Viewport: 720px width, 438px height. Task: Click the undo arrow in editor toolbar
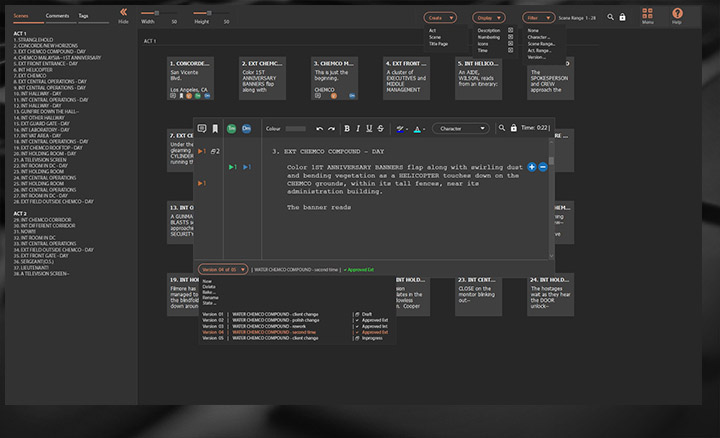pyautogui.click(x=319, y=128)
